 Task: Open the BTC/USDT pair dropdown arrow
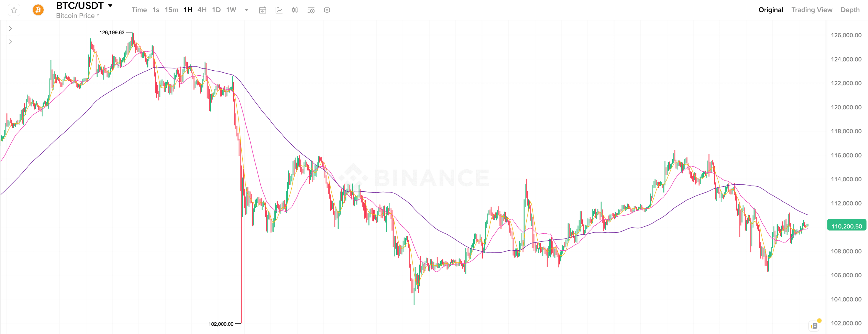[110, 6]
